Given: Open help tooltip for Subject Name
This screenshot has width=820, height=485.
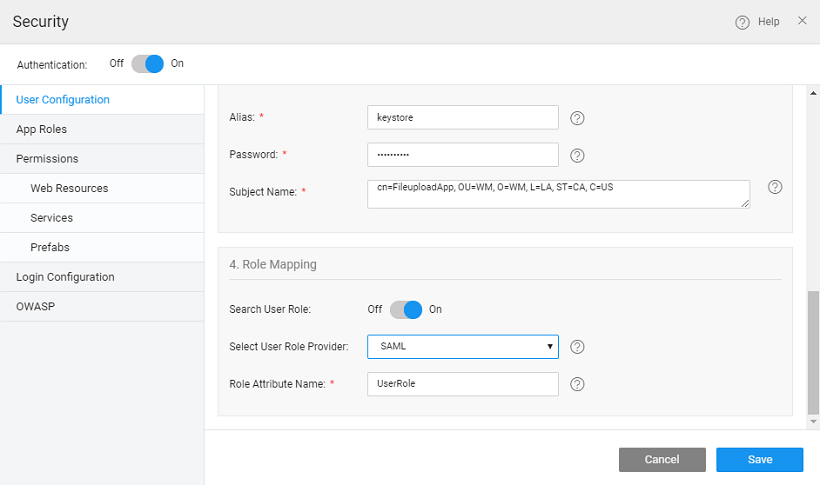Looking at the screenshot, I should coord(775,187).
